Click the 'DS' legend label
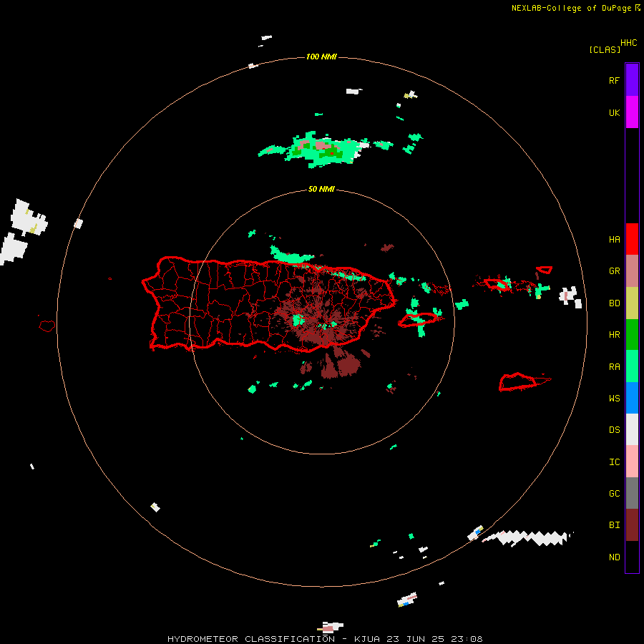This screenshot has width=644, height=644. pyautogui.click(x=614, y=429)
